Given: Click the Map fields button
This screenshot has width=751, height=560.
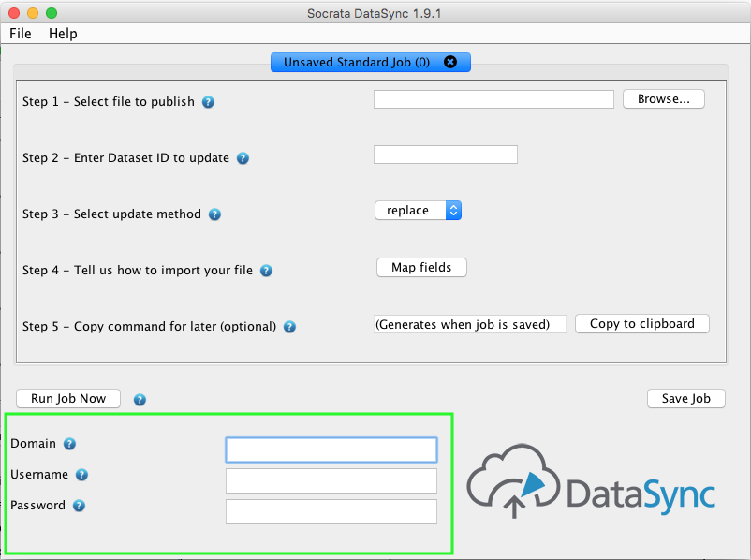Looking at the screenshot, I should pos(421,267).
